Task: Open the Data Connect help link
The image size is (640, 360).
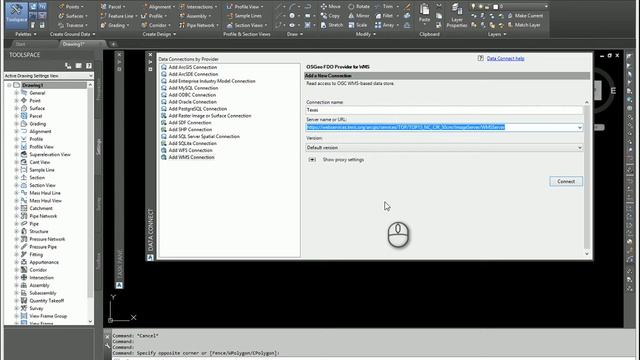Action: pyautogui.click(x=505, y=58)
